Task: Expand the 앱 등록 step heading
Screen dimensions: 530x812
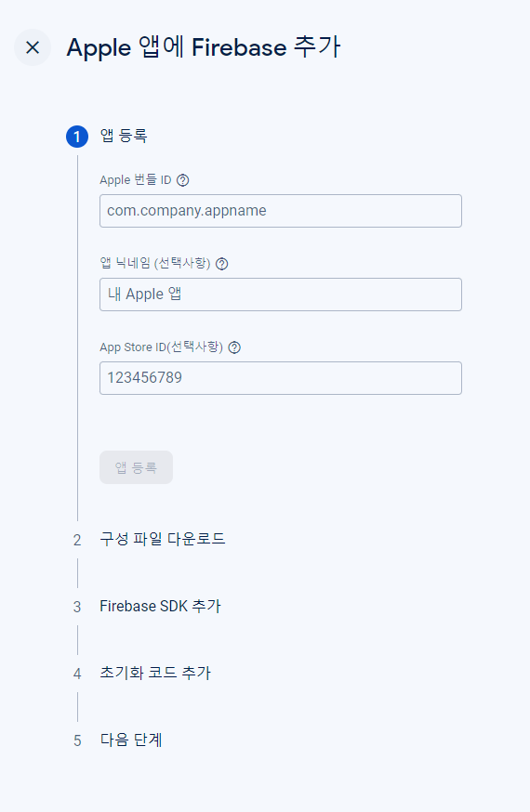Action: 124,136
